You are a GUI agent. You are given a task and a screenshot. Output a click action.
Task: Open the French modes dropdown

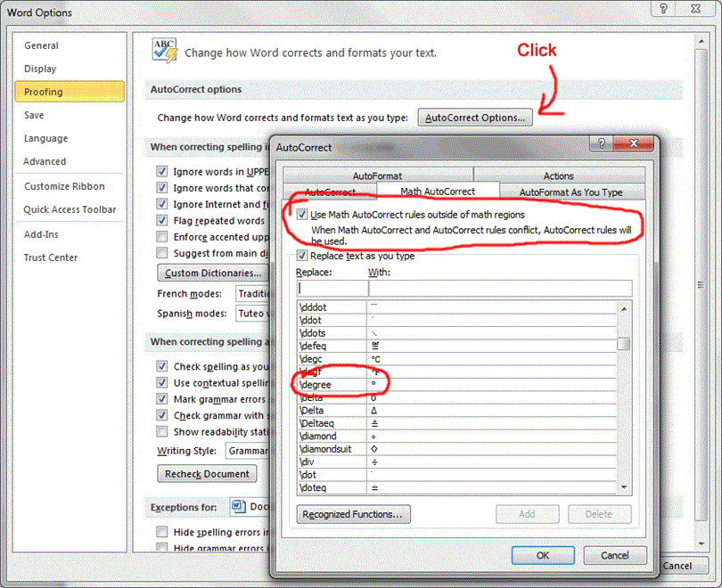pyautogui.click(x=253, y=293)
